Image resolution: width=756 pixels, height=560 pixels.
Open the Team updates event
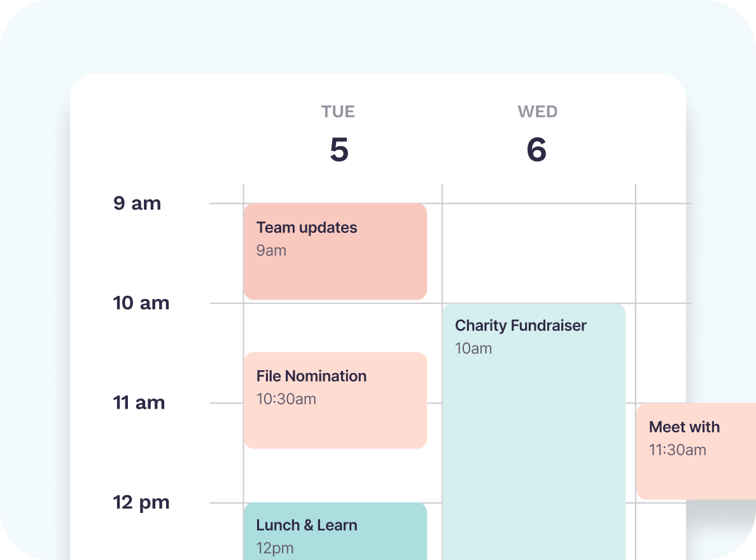pyautogui.click(x=335, y=251)
